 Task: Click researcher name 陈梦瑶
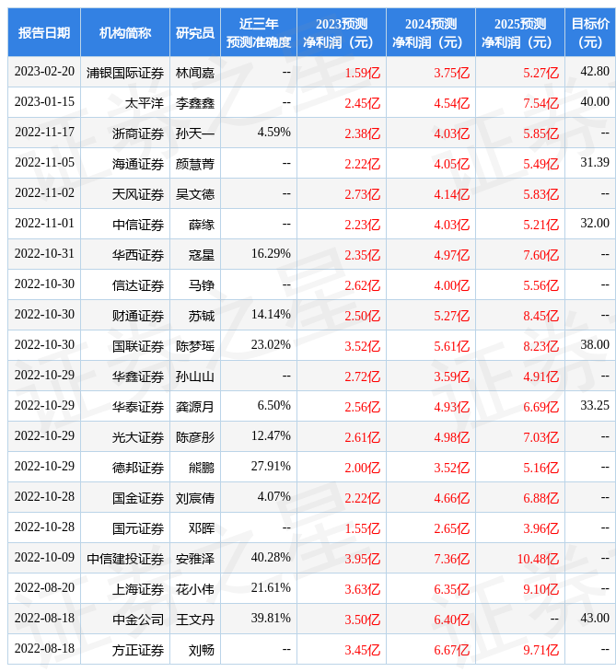coord(195,347)
